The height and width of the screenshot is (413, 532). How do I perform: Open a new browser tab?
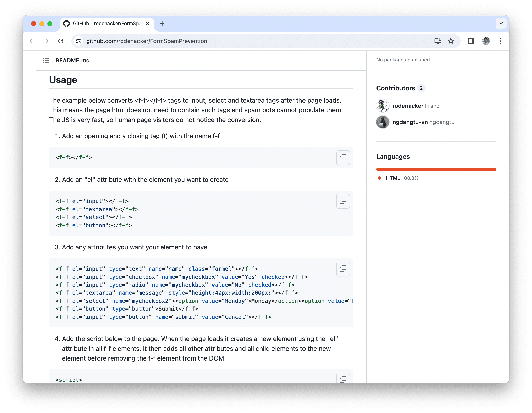click(162, 24)
